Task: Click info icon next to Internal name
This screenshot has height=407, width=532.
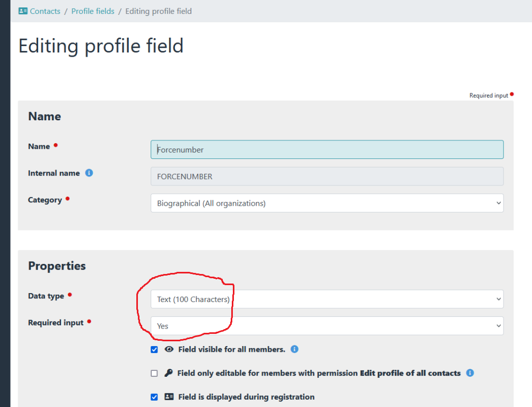Action: pos(89,173)
